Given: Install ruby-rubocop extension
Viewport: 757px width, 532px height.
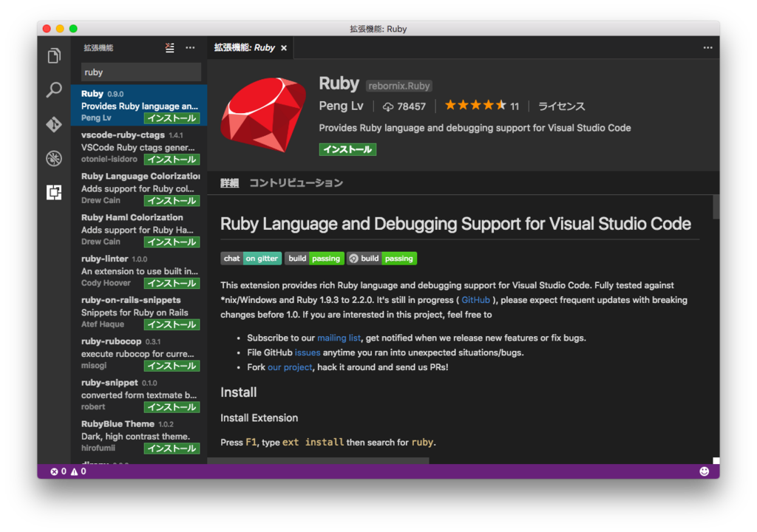Looking at the screenshot, I should 172,366.
